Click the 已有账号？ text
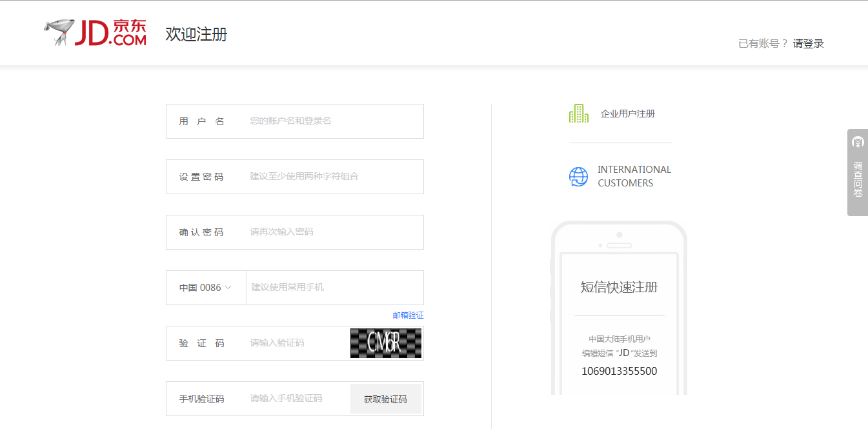868x429 pixels. click(763, 44)
